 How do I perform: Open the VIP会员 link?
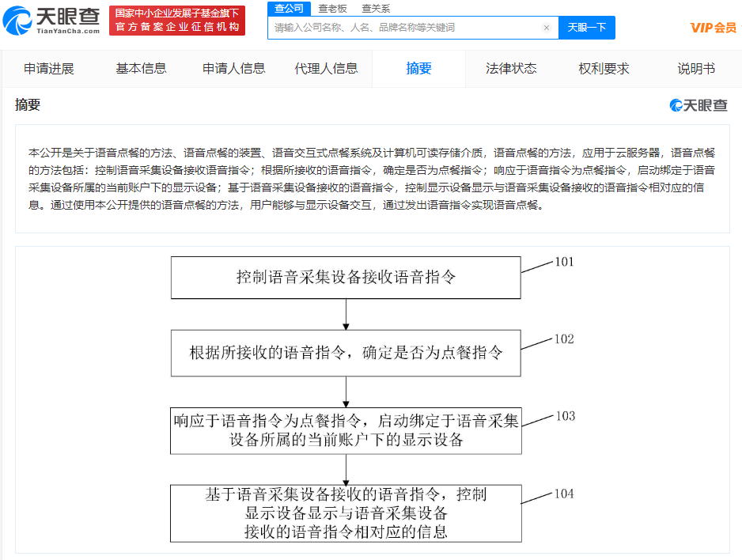[714, 28]
